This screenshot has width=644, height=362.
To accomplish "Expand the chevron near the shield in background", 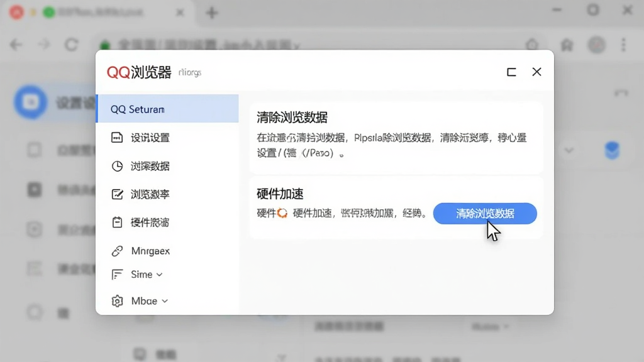I will pyautogui.click(x=569, y=150).
